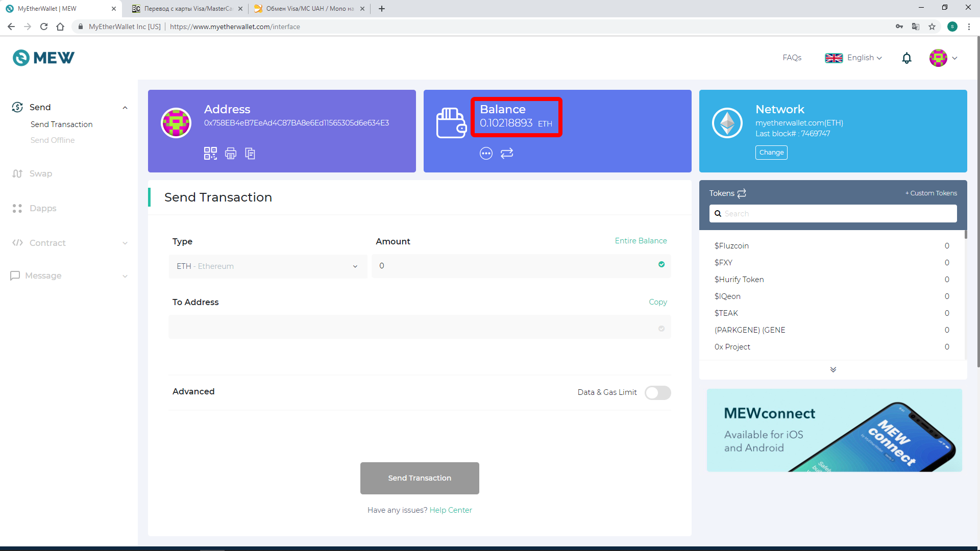Refresh balance with the arrows icon
The height and width of the screenshot is (551, 980).
point(507,153)
